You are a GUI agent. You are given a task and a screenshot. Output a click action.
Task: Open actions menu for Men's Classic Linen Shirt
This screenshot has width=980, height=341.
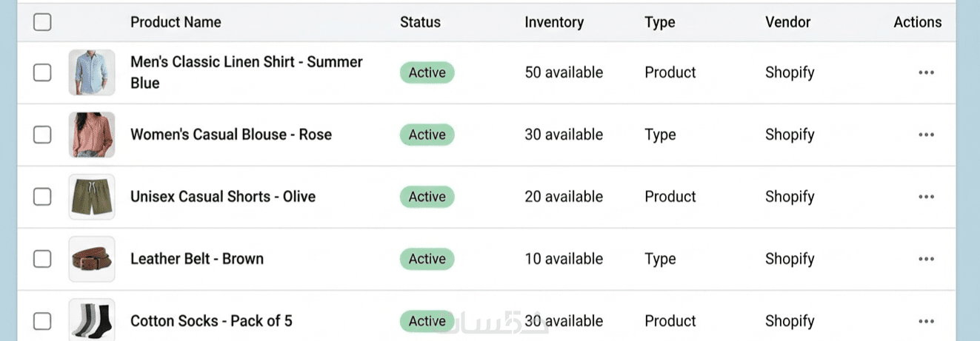[x=925, y=72]
